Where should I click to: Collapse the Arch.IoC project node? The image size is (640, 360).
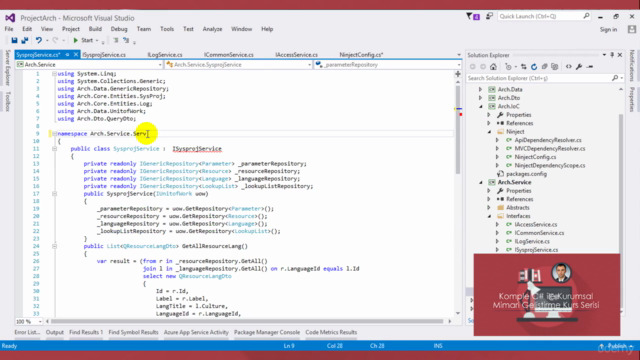click(480, 107)
